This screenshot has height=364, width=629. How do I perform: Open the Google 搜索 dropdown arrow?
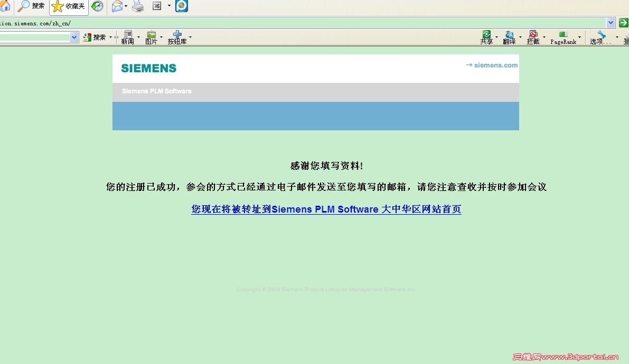(x=111, y=37)
